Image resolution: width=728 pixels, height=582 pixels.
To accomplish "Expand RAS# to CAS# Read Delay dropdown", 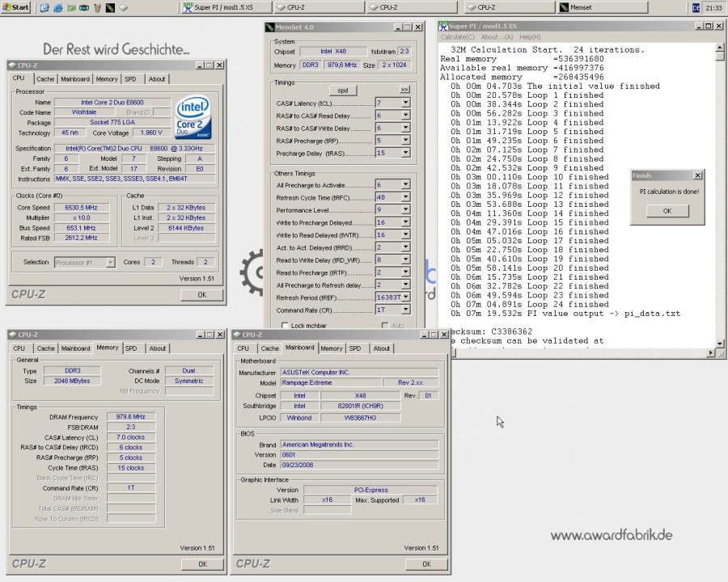I will pyautogui.click(x=405, y=115).
